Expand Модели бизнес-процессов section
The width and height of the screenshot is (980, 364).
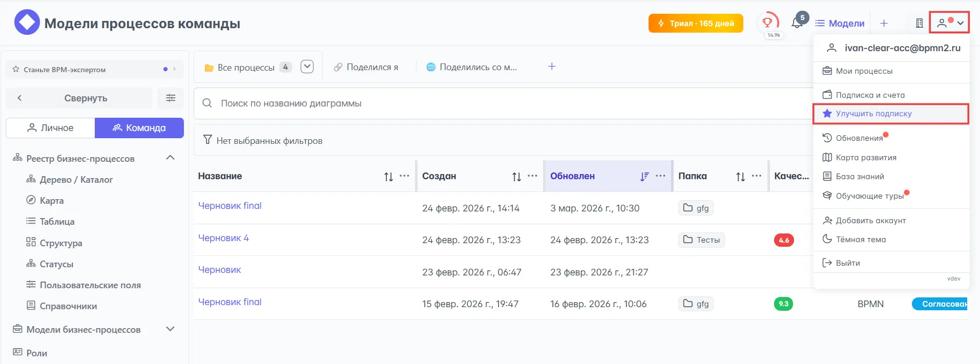tap(171, 329)
